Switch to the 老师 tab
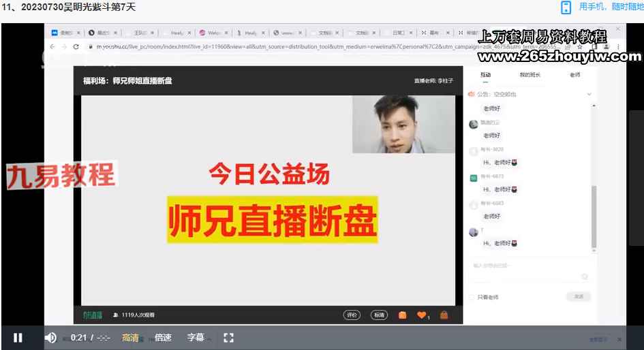This screenshot has width=644, height=350. click(574, 75)
